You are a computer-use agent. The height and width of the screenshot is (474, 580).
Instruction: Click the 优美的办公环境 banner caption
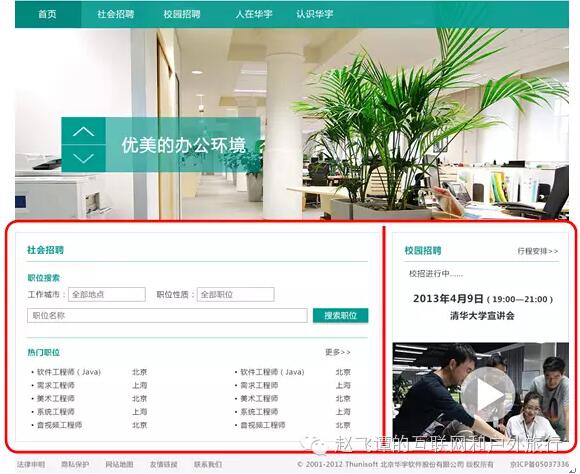(183, 145)
